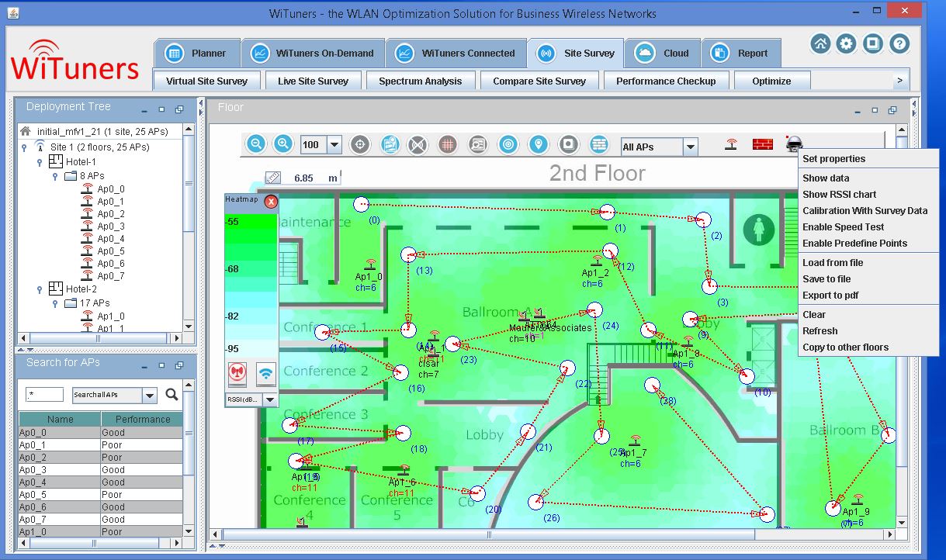Click the AP search text field
Image resolution: width=946 pixels, height=560 pixels.
point(44,395)
